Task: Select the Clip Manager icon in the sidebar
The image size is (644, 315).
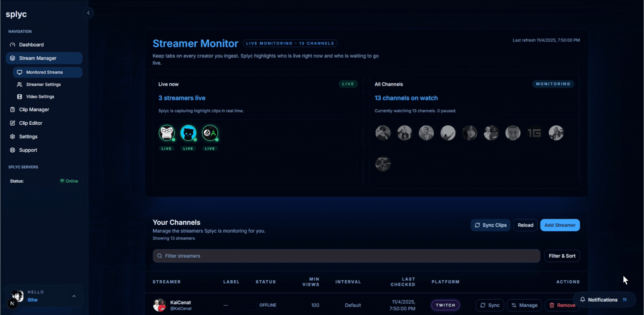Action: (12, 109)
